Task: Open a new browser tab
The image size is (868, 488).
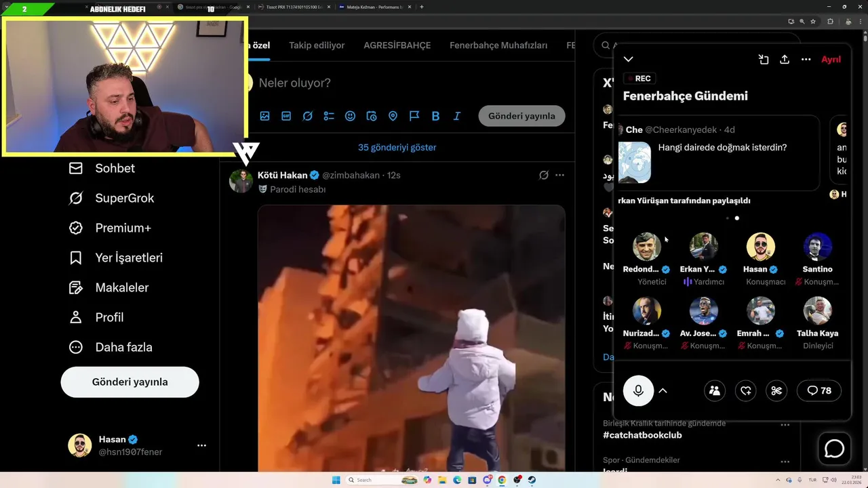Action: [x=422, y=7]
